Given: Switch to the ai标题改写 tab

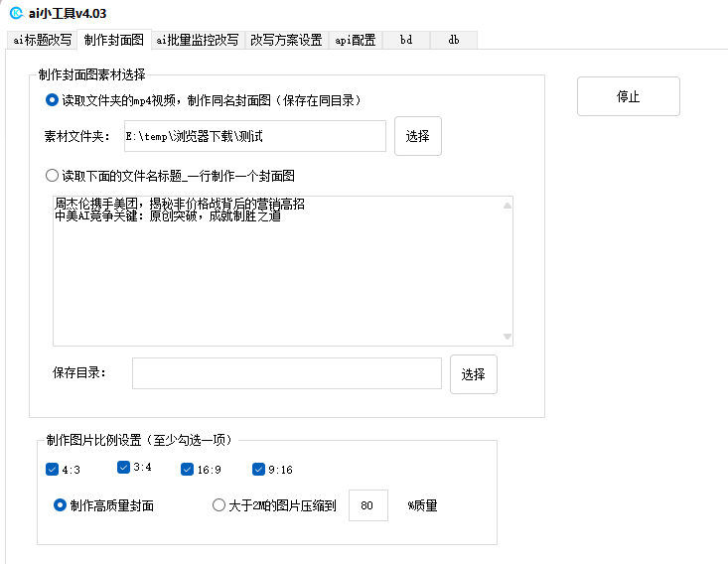Looking at the screenshot, I should tap(41, 41).
